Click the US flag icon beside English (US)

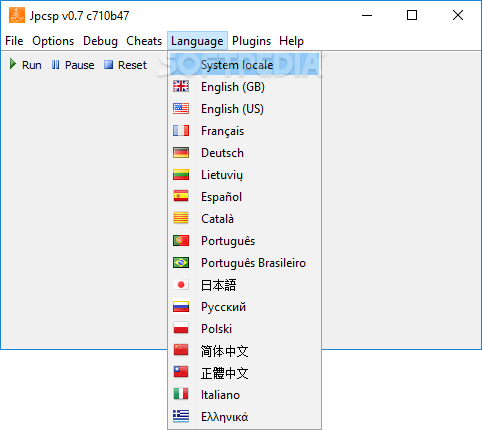[181, 109]
